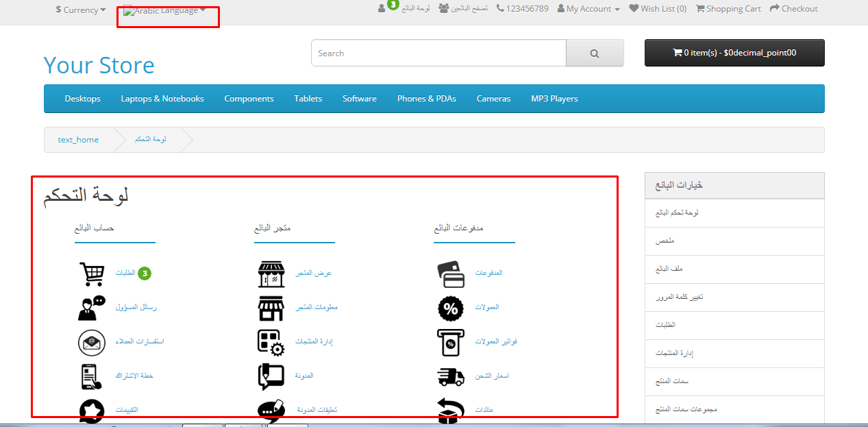The width and height of the screenshot is (868, 427).
Task: Click the envelope icon for استفسارات العملاء
Action: 92,342
